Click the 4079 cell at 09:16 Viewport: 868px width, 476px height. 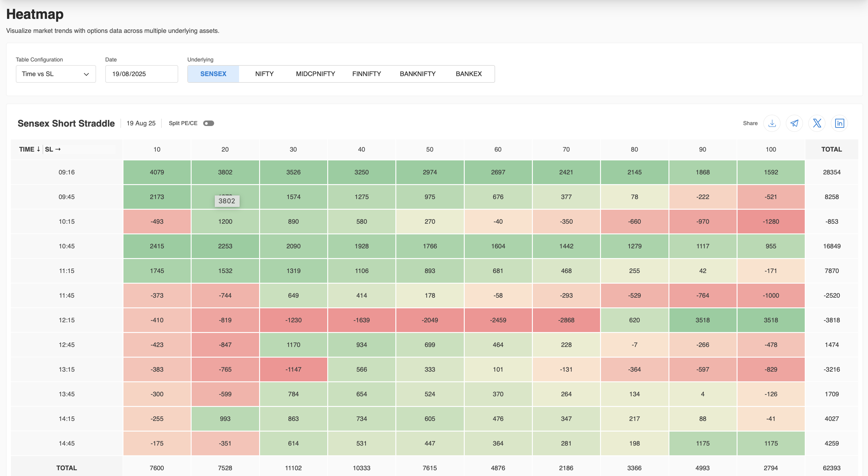click(157, 172)
